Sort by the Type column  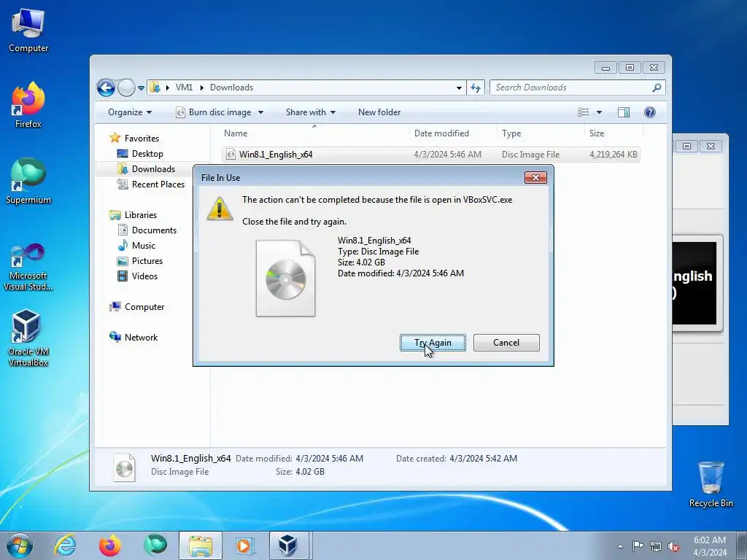[541, 133]
